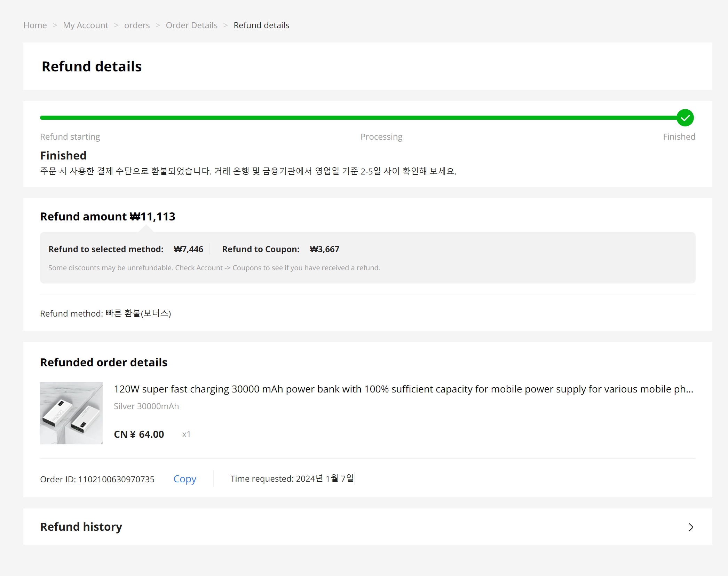Select the order ID number text
Screen dimensions: 728x576
[116, 480]
